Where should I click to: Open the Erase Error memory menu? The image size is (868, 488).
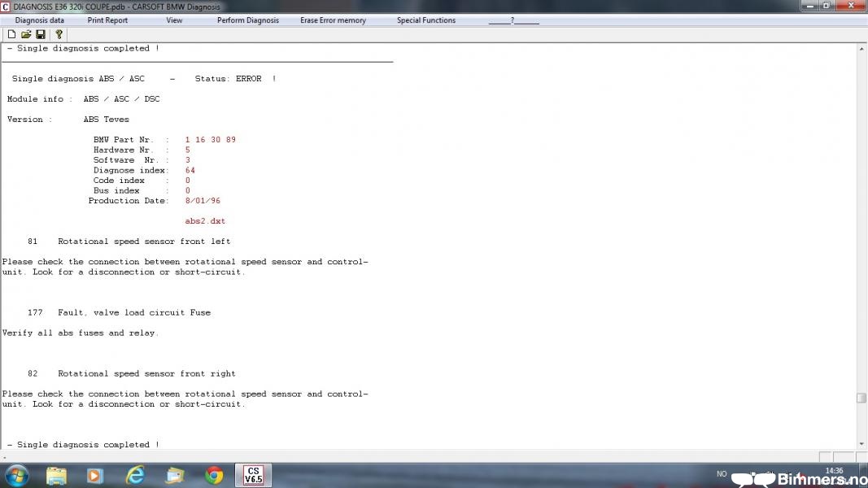tap(334, 20)
